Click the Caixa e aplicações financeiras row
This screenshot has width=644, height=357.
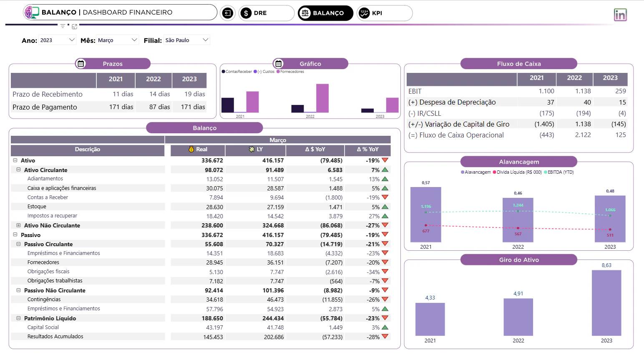pyautogui.click(x=201, y=188)
